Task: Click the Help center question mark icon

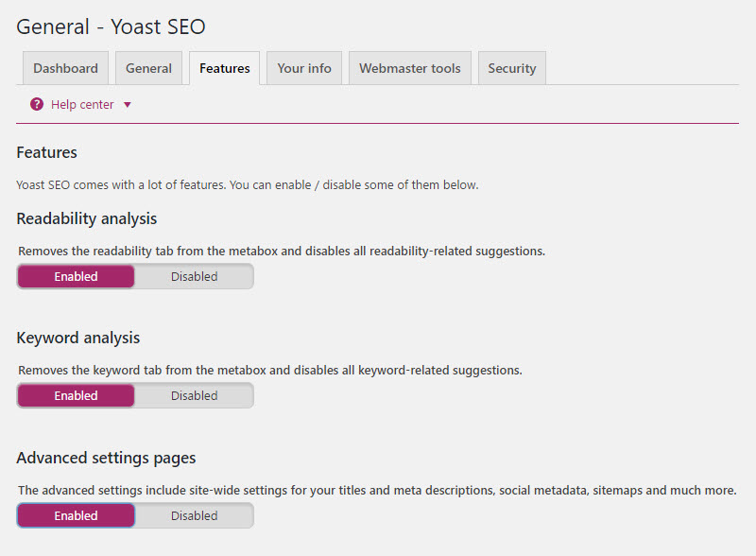Action: 37,104
